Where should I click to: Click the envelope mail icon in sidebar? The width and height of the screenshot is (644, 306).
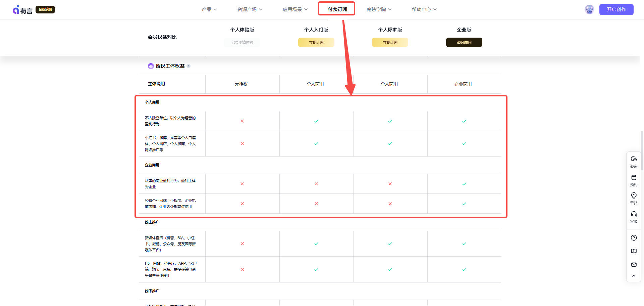point(634,264)
